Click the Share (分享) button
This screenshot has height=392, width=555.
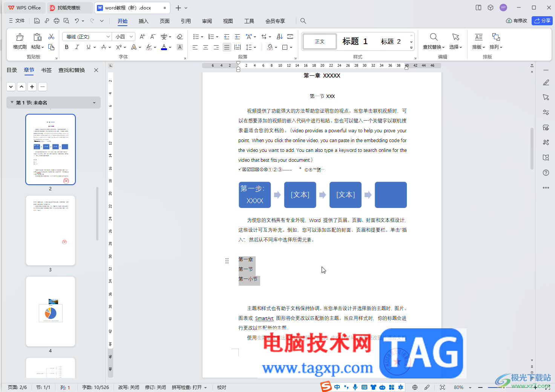point(542,21)
